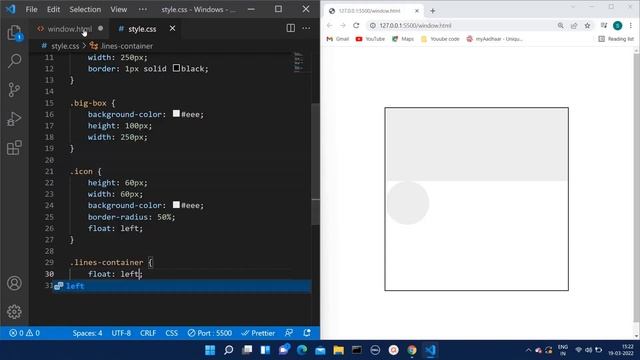Click the zoom magnifier in address bar

[561, 25]
